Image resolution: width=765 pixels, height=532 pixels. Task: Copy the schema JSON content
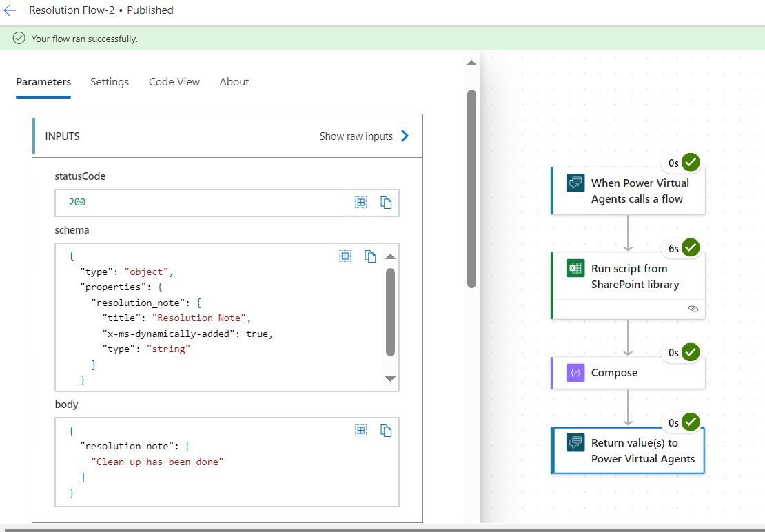(370, 256)
